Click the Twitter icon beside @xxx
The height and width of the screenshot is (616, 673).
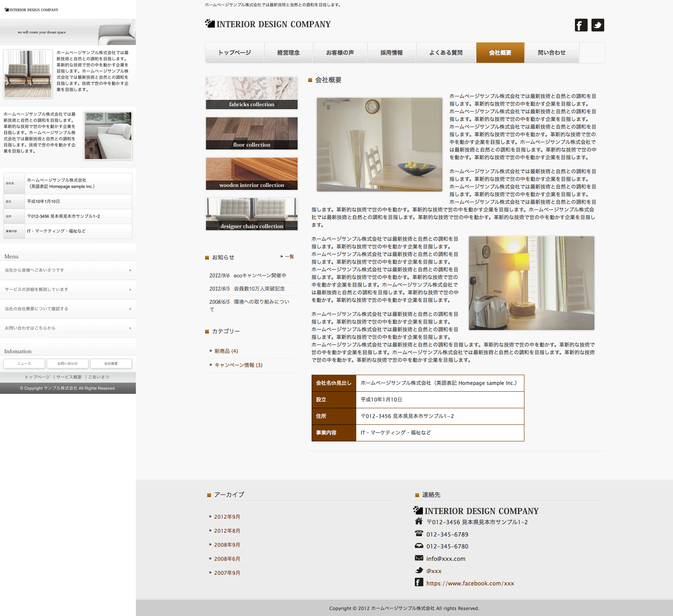pyautogui.click(x=419, y=571)
